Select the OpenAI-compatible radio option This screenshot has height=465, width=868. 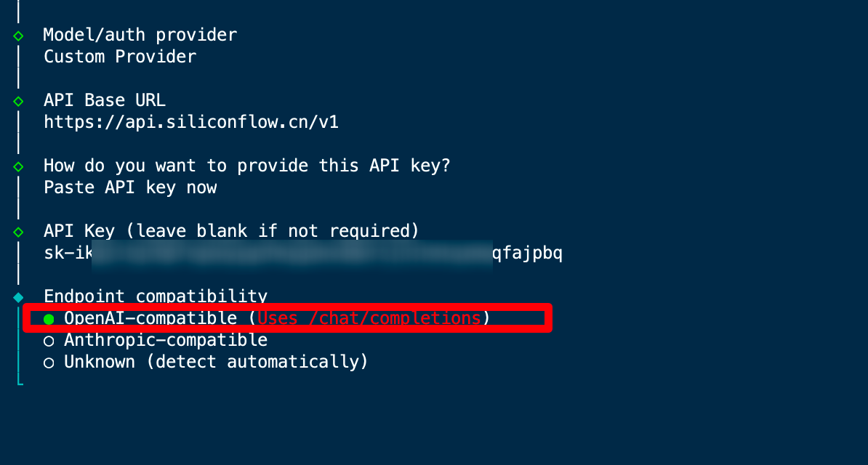[x=49, y=319]
